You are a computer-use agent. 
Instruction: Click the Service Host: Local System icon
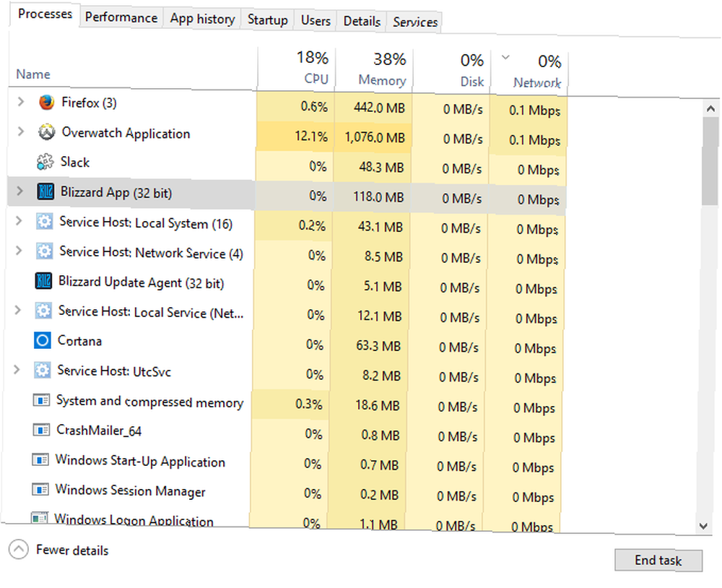[x=44, y=222]
